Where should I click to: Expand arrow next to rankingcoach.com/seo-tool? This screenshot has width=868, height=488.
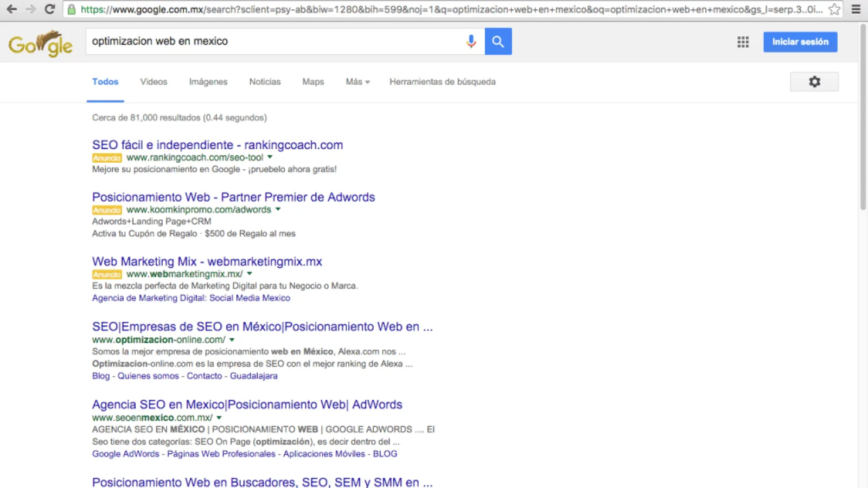[x=270, y=157]
